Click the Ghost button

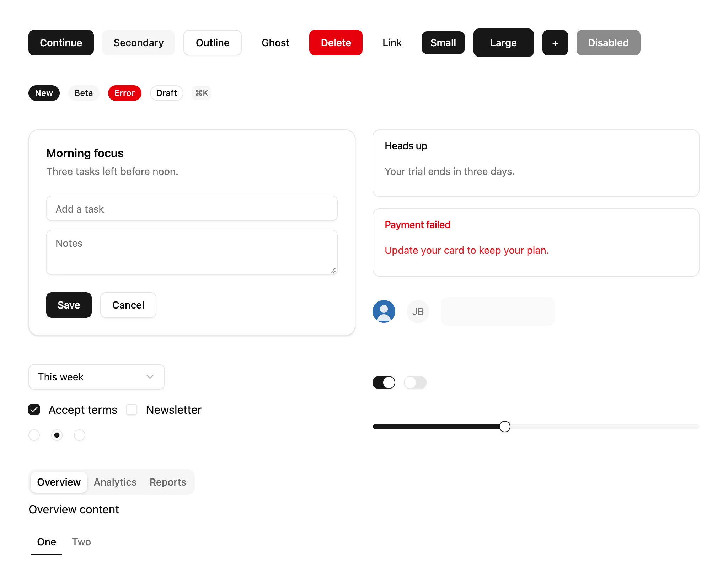[x=275, y=43]
